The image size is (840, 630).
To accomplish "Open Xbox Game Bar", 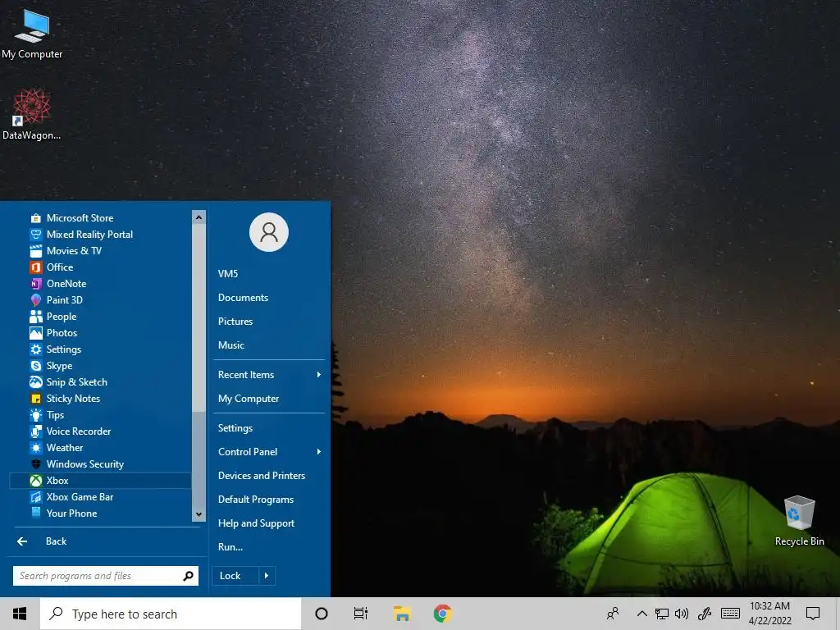I will click(100, 496).
